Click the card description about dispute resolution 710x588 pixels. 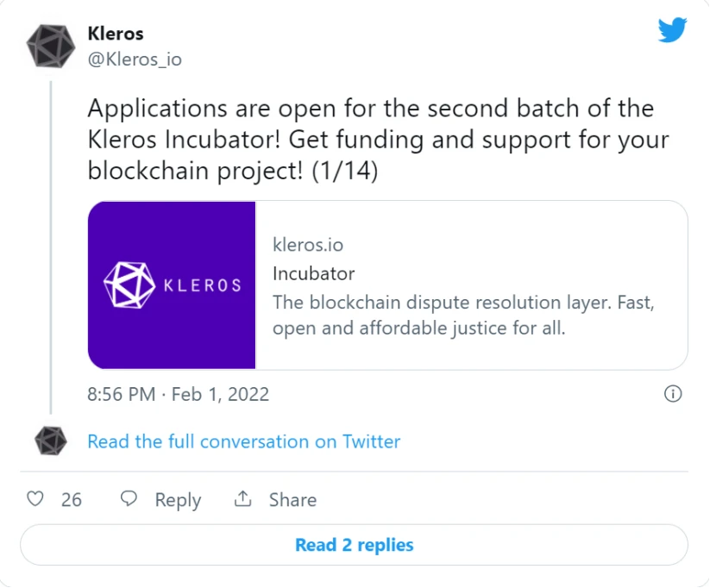463,315
